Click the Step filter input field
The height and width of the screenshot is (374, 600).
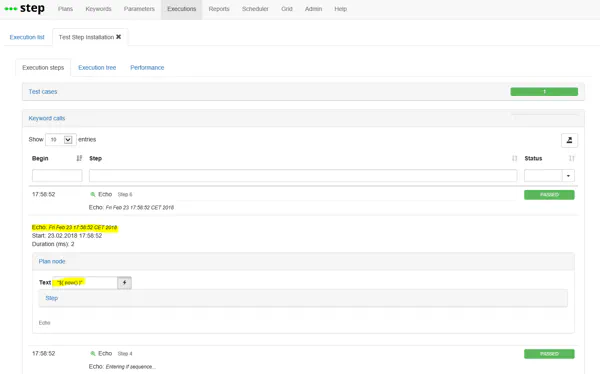(303, 176)
